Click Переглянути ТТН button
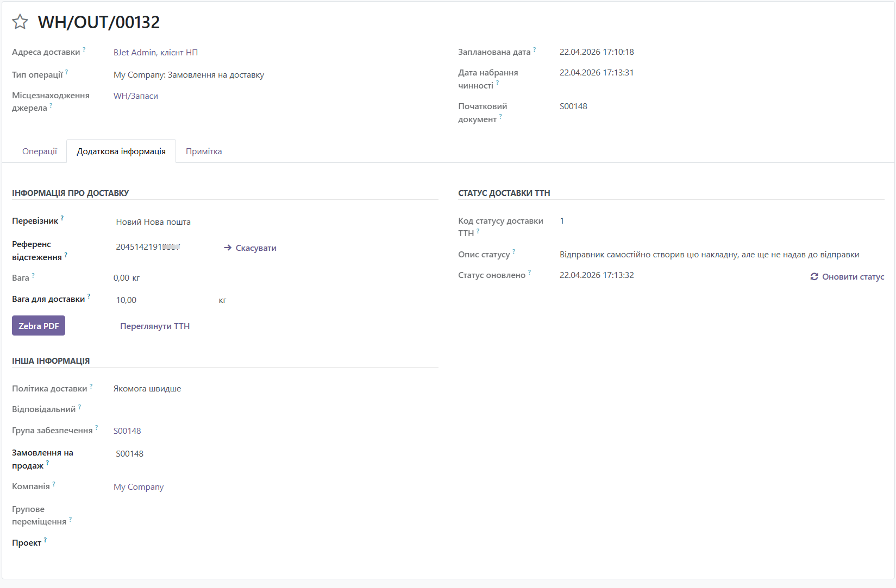Screen dimensions: 896x588 tap(155, 326)
